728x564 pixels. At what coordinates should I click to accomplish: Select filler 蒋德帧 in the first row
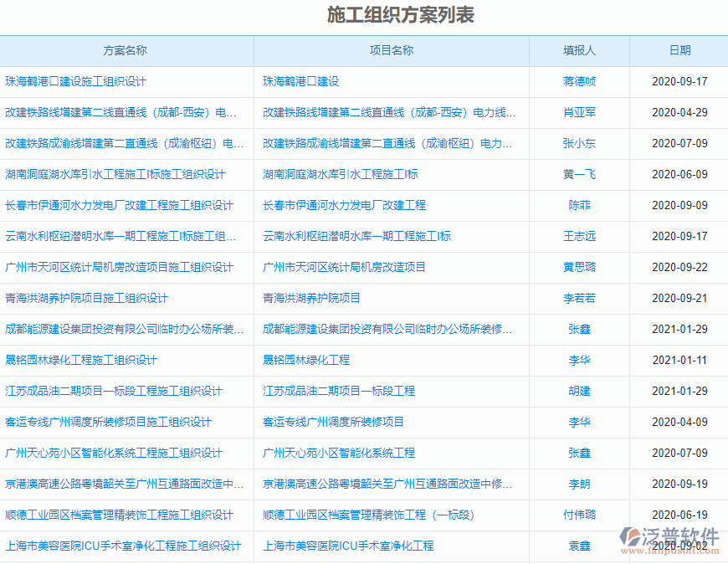(579, 81)
